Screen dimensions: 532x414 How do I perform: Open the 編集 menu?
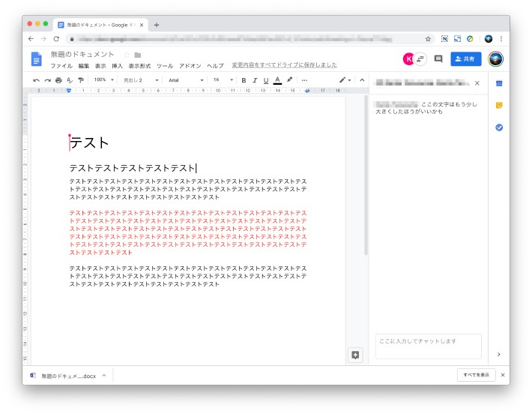[84, 65]
